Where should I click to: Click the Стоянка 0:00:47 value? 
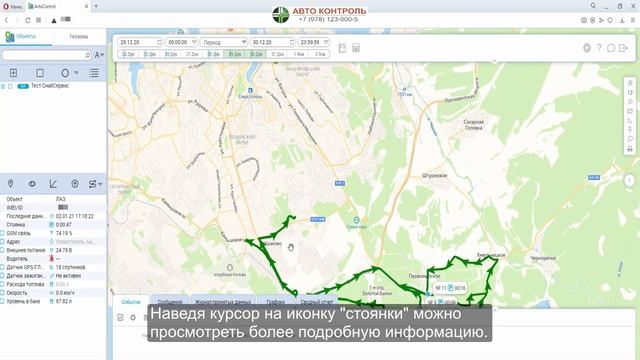64,224
